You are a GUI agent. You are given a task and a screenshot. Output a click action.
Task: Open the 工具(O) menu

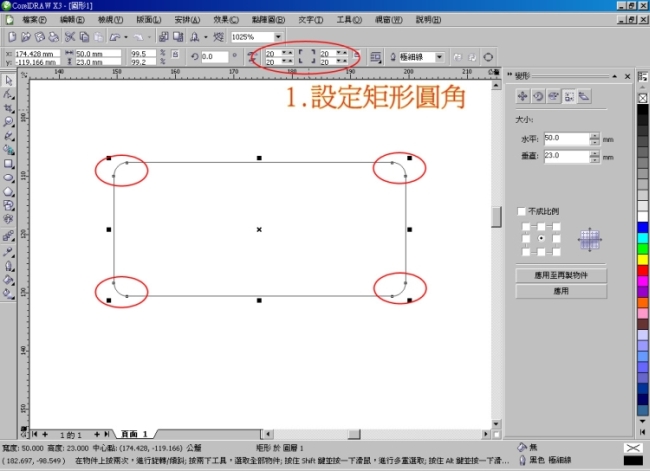tap(349, 19)
